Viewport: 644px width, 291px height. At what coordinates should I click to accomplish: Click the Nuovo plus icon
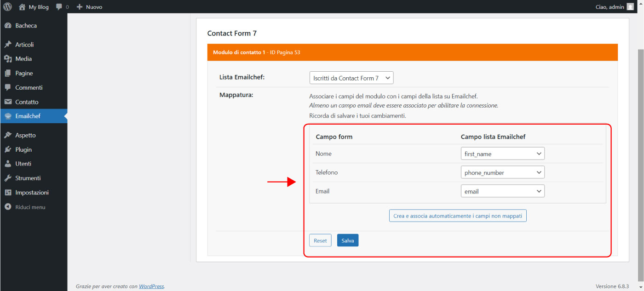coord(80,7)
